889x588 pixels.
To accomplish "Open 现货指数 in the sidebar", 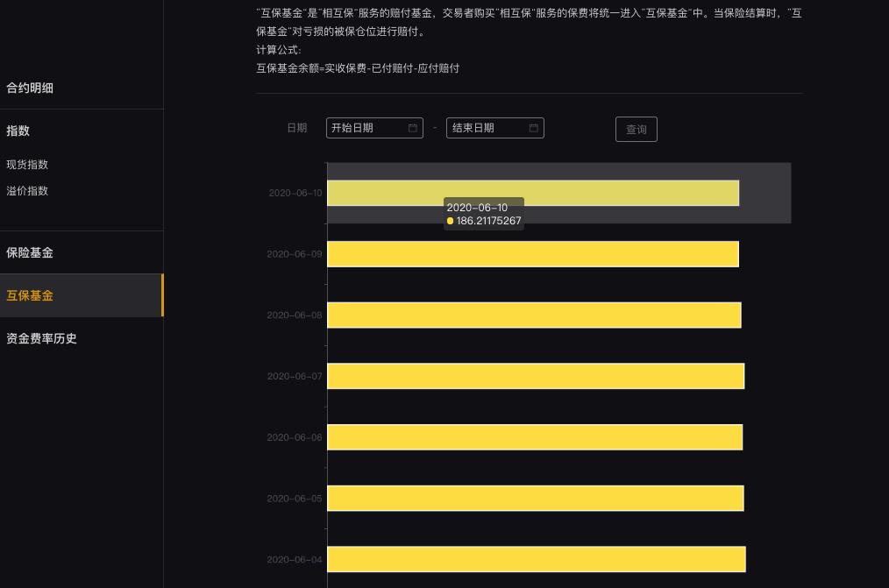I will tap(27, 164).
